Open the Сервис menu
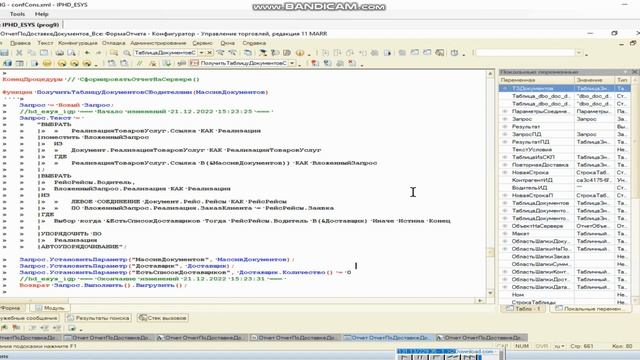 (202, 43)
